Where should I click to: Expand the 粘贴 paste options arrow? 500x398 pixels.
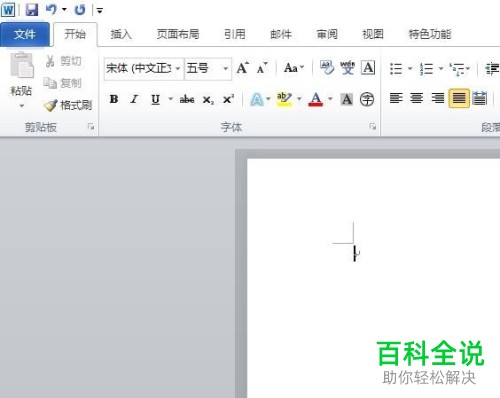pyautogui.click(x=22, y=106)
